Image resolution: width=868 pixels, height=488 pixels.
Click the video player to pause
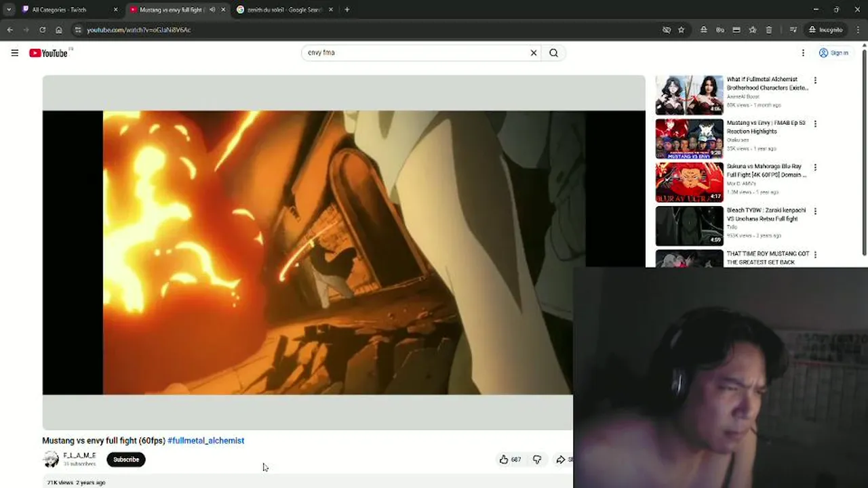click(344, 252)
